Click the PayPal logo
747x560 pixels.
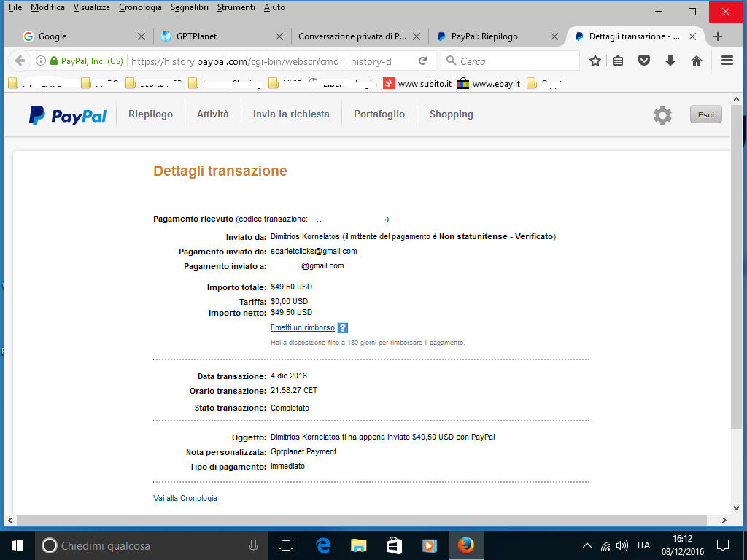[x=68, y=115]
